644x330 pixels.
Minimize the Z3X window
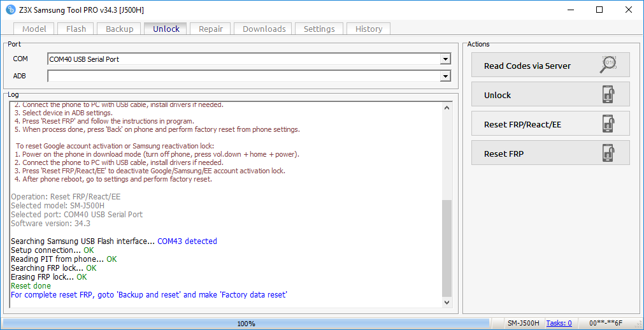click(571, 10)
